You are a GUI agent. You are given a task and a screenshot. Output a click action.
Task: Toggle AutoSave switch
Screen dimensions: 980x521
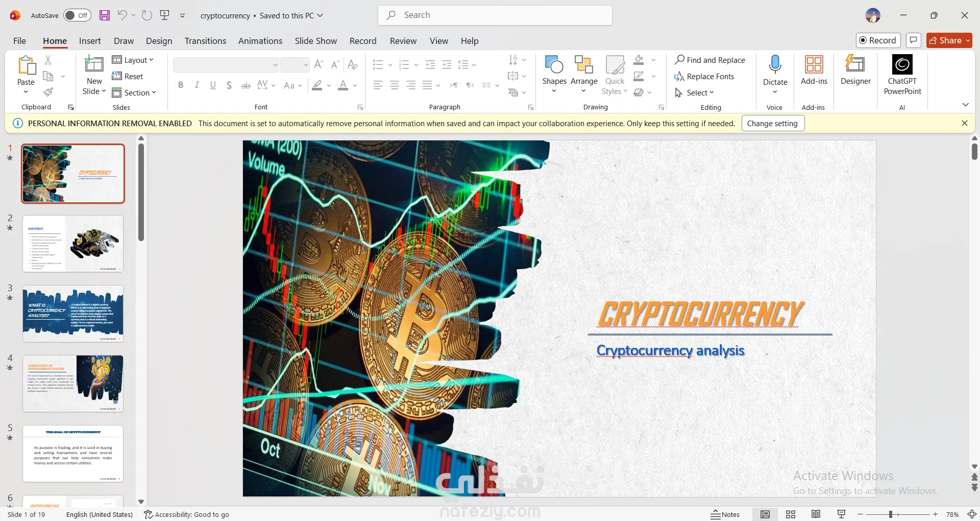(78, 15)
